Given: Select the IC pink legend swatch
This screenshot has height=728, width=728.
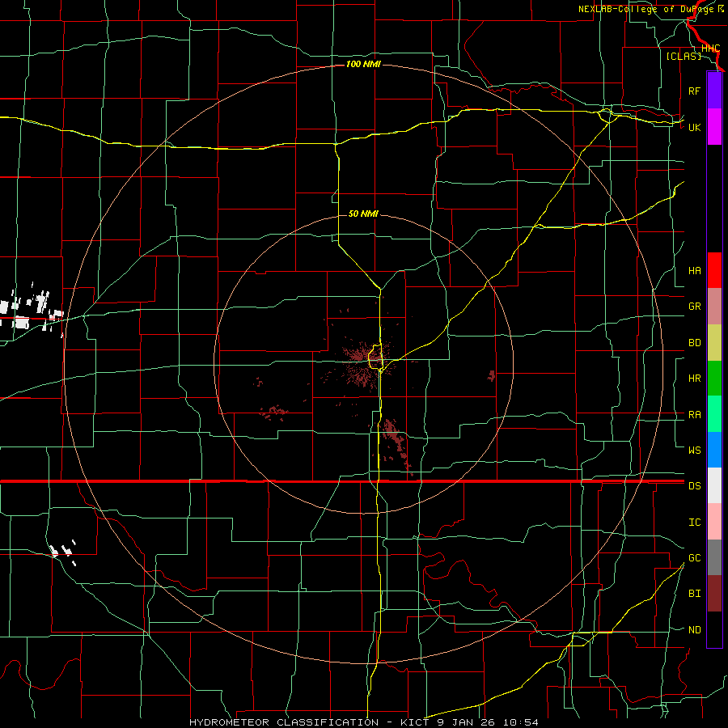Looking at the screenshot, I should pos(714,522).
